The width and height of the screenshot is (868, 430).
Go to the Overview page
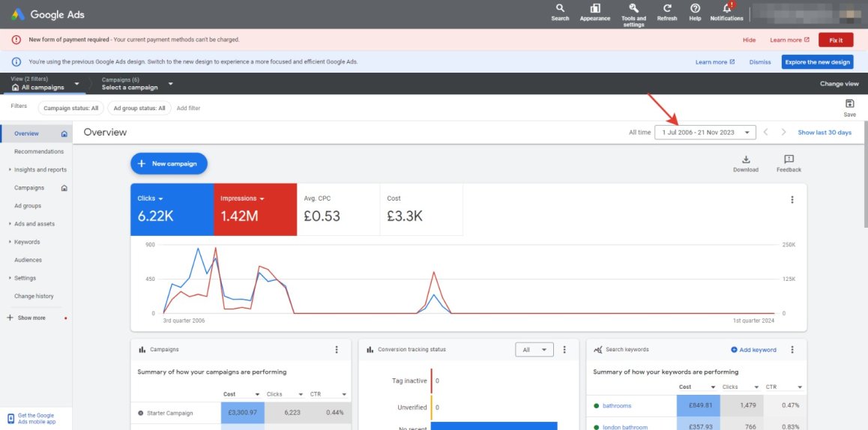[26, 133]
